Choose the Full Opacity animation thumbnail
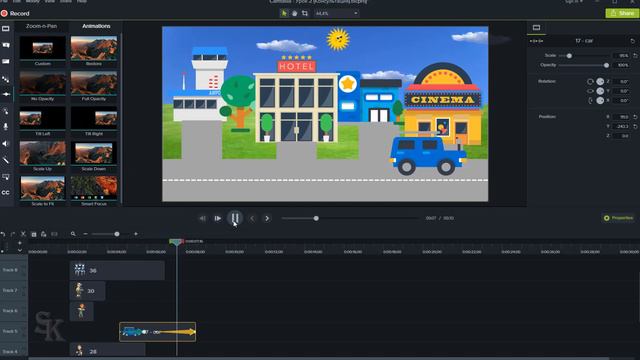 (94, 83)
